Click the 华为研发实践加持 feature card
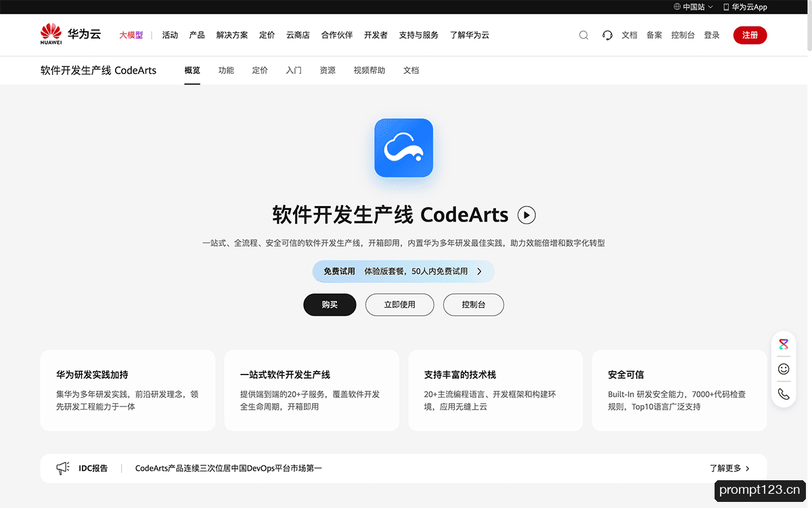Viewport: 812px width, 508px height. [x=128, y=391]
